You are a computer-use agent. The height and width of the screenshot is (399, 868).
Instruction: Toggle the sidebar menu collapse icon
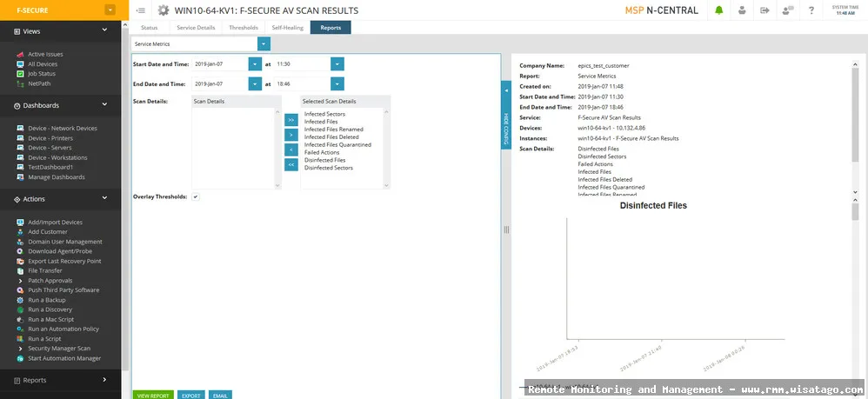click(141, 10)
